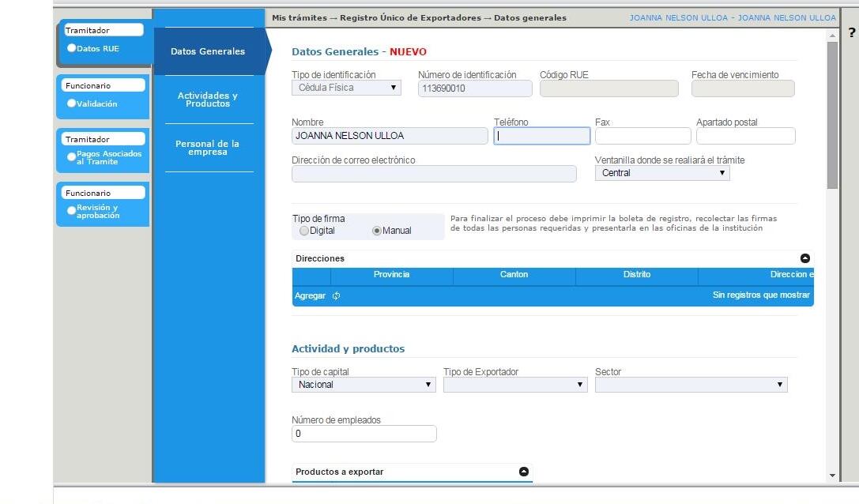Click the first Tramitador label box
Image resolution: width=859 pixels, height=504 pixels.
pyautogui.click(x=104, y=30)
